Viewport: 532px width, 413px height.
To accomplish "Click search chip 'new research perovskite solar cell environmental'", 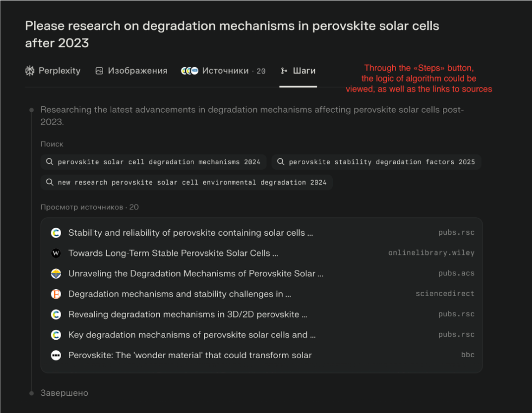I will [x=187, y=182].
